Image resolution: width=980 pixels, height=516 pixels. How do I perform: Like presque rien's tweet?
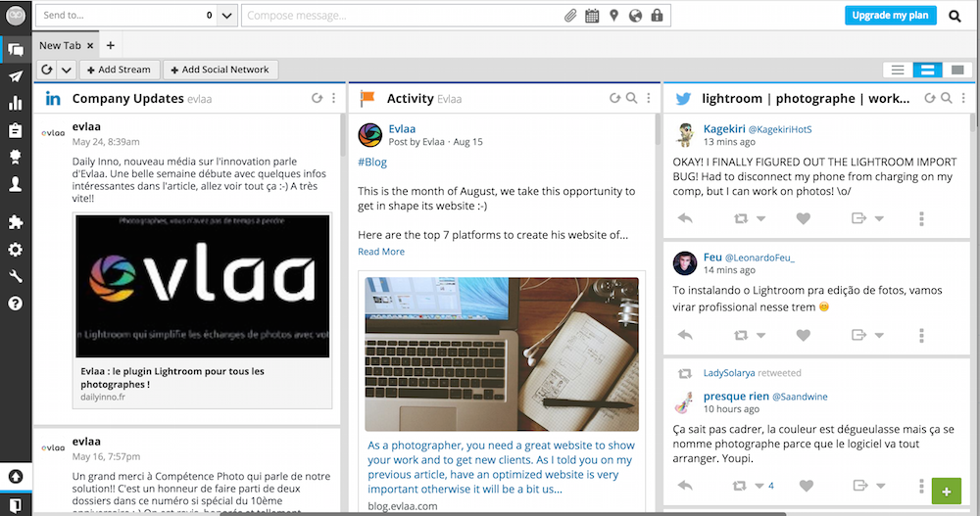[807, 486]
